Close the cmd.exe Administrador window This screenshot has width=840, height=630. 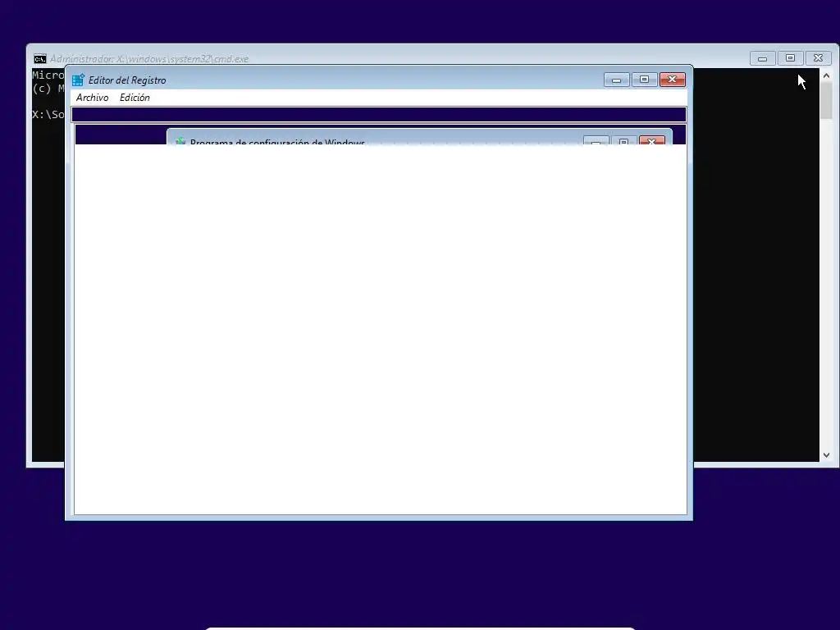(818, 58)
